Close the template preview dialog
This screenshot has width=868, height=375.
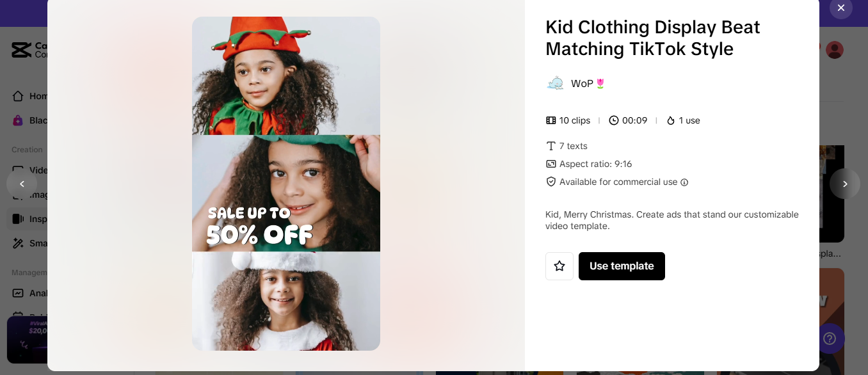coord(840,8)
